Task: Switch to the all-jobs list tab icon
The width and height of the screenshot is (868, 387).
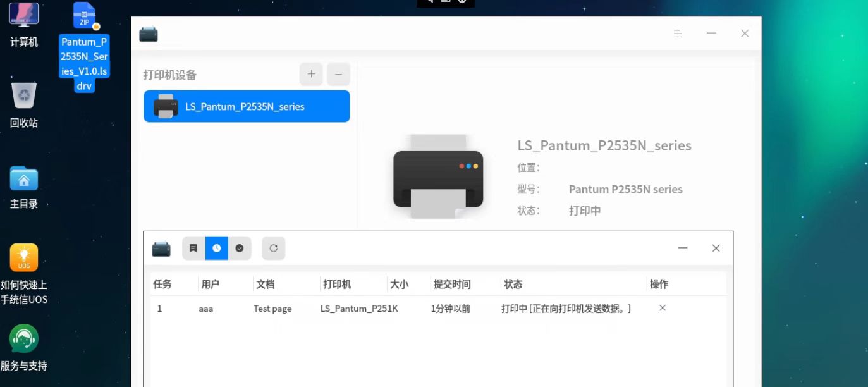Action: pyautogui.click(x=193, y=249)
